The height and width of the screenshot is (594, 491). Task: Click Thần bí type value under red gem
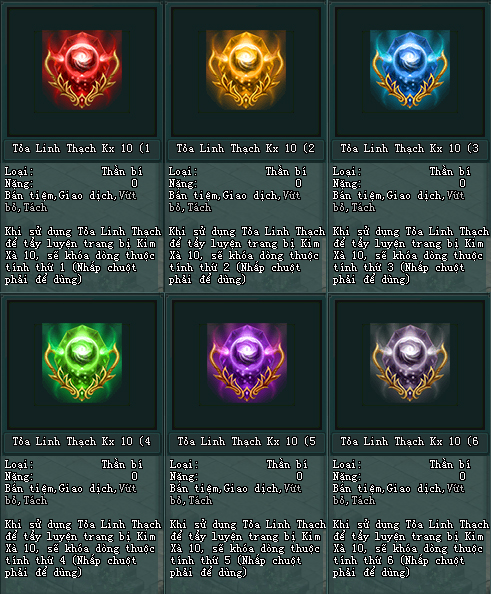coord(122,172)
